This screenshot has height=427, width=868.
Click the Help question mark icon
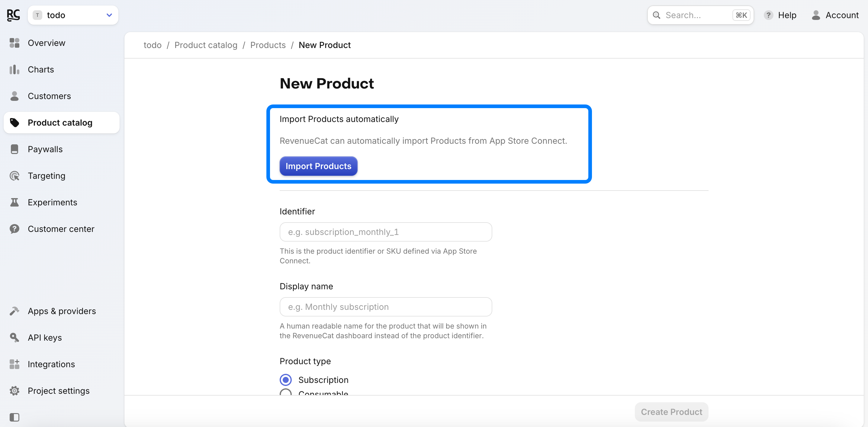768,15
